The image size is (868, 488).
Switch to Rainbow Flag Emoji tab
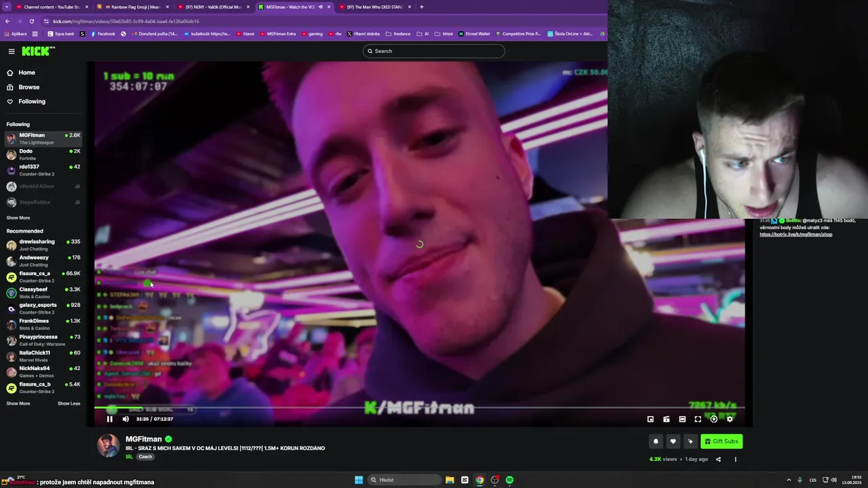pos(134,7)
